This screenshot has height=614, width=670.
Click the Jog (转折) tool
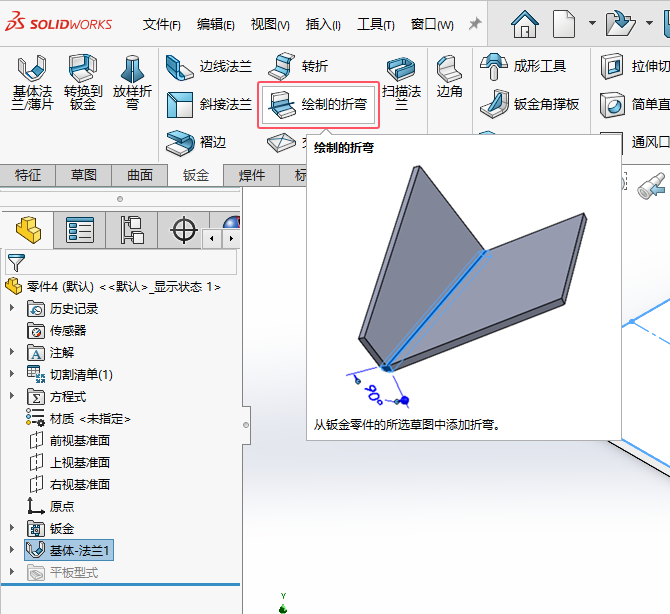pos(298,67)
